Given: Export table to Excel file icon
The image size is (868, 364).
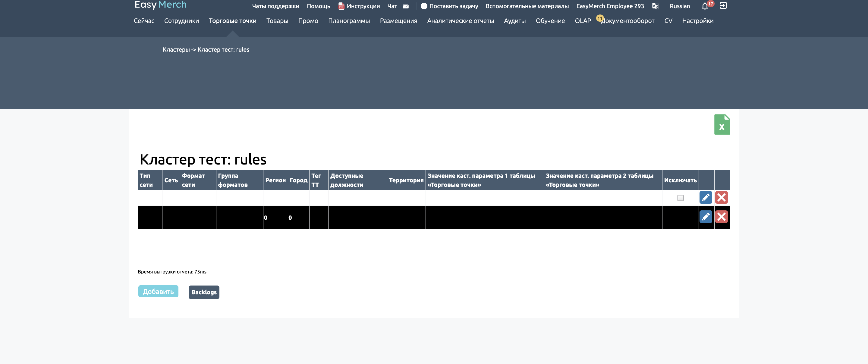Looking at the screenshot, I should (722, 124).
